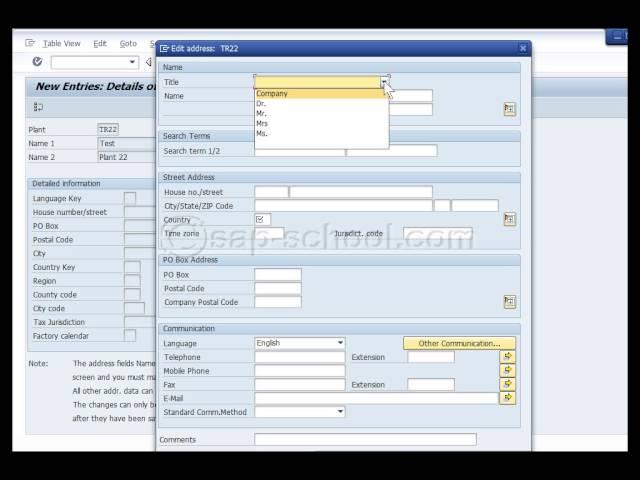Click the Edit address dialog title icon

click(164, 49)
